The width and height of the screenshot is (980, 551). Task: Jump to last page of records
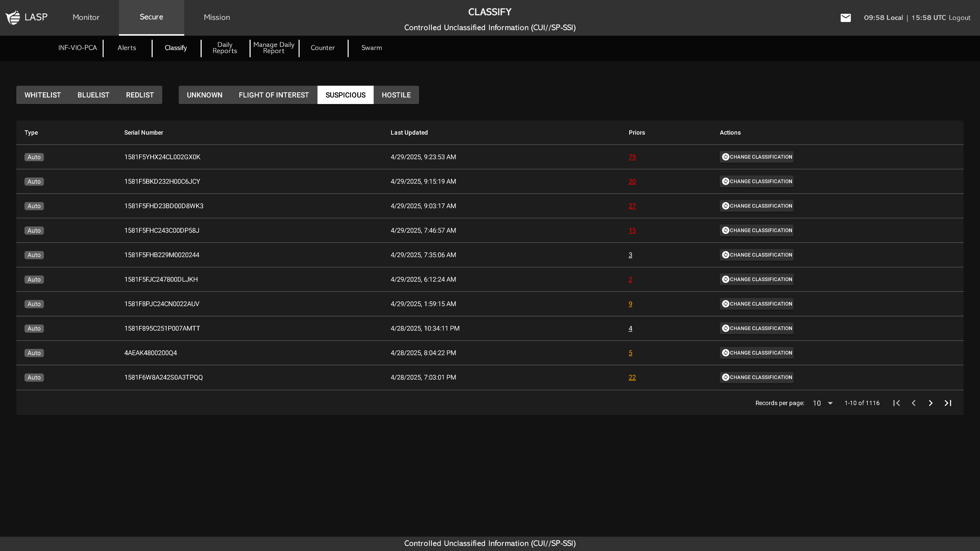click(948, 403)
